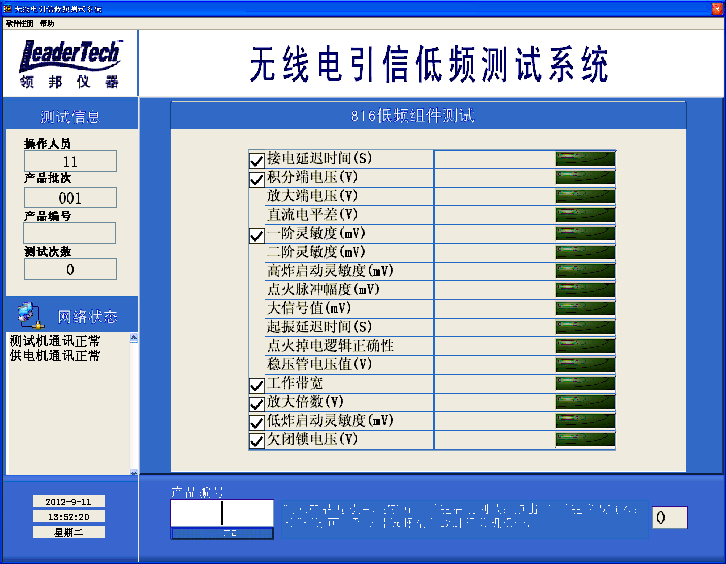Click the green indicator for 大信号值(mV)
The image size is (726, 564).
(x=585, y=308)
